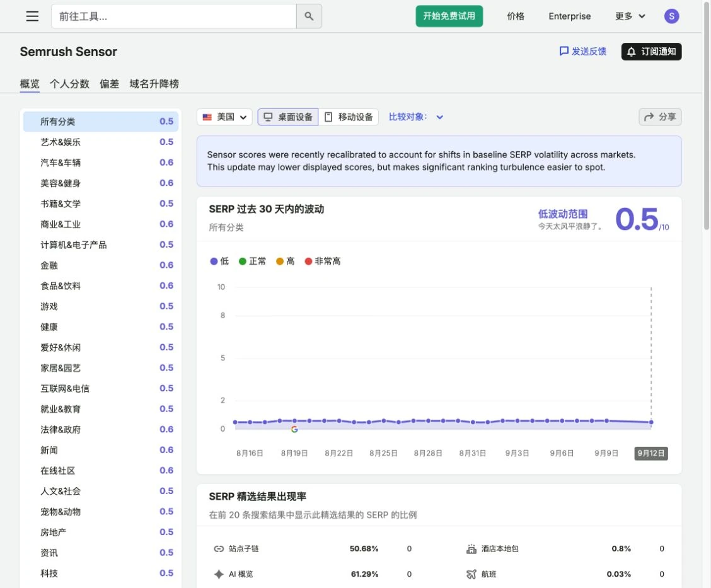The width and height of the screenshot is (711, 588).
Task: Click the 61.29% value for AI 概览
Action: click(x=364, y=574)
